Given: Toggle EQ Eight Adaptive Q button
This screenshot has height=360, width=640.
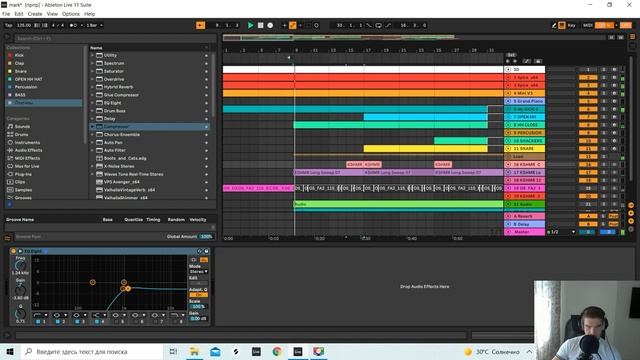Looking at the screenshot, I should click(199, 294).
